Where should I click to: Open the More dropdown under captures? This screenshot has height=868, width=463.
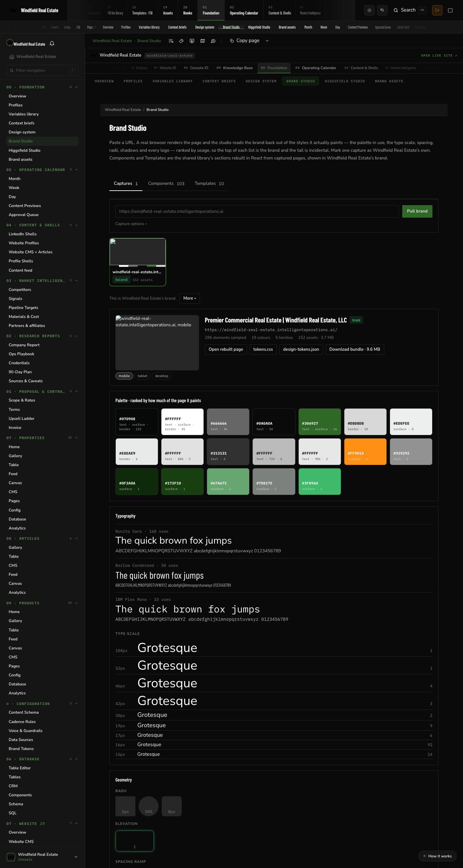click(189, 298)
